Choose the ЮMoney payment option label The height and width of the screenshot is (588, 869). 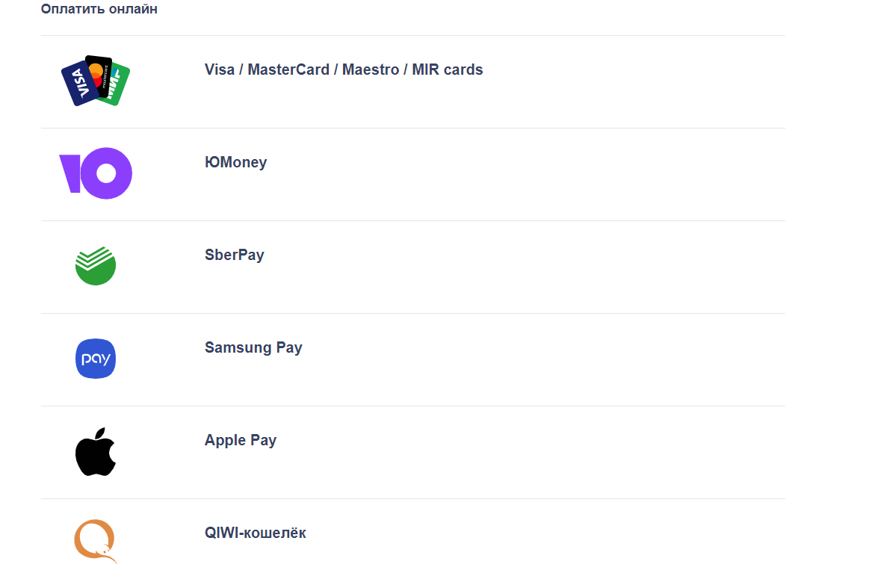(x=235, y=162)
